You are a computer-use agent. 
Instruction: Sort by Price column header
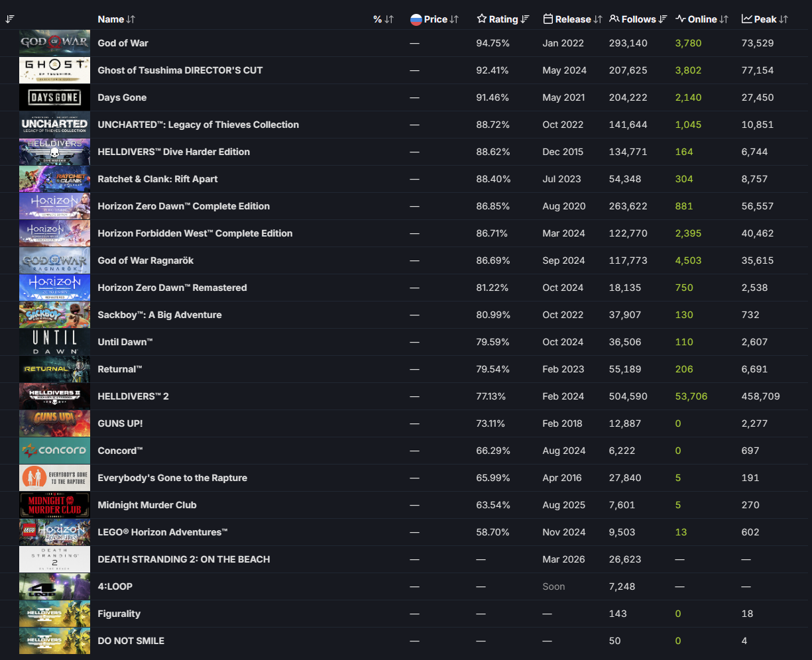434,19
